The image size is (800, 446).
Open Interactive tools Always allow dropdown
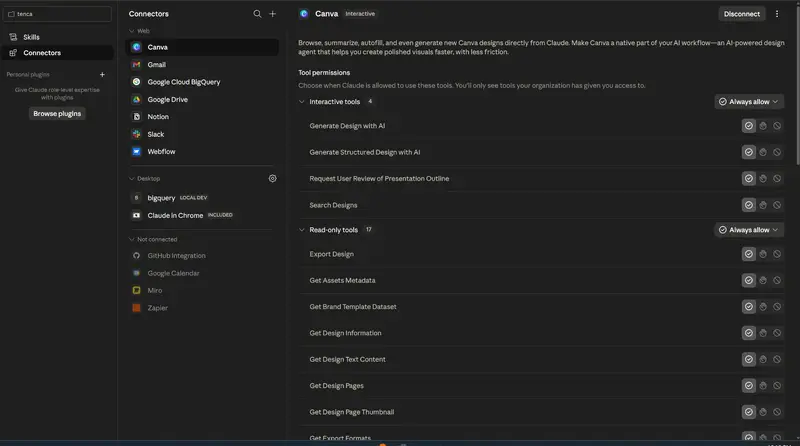click(748, 102)
